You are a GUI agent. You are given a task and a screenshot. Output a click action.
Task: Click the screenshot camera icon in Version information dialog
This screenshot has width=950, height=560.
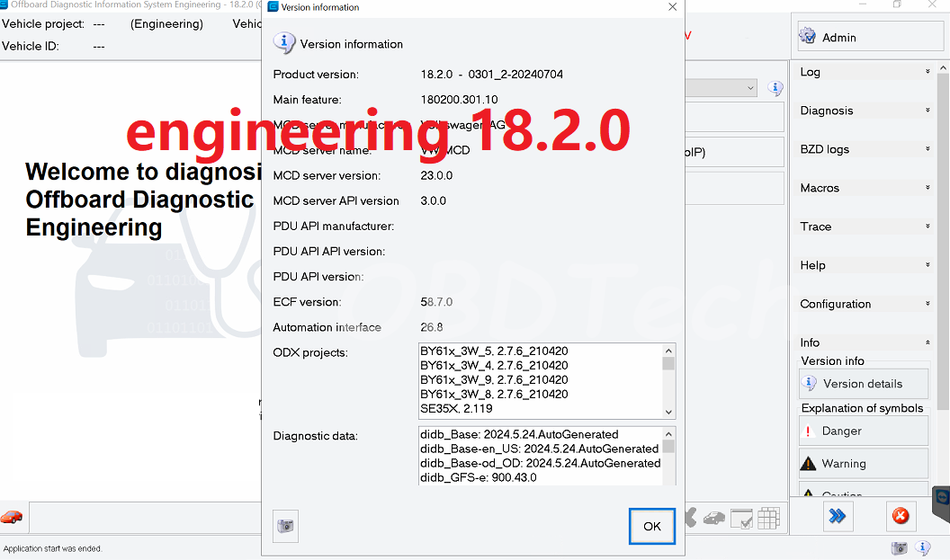click(x=285, y=526)
